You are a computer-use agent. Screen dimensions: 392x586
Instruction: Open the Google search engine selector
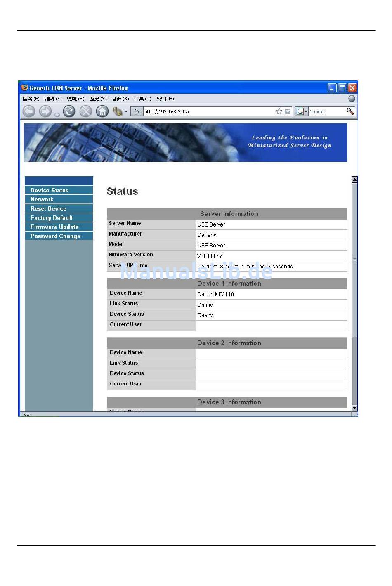coord(302,111)
